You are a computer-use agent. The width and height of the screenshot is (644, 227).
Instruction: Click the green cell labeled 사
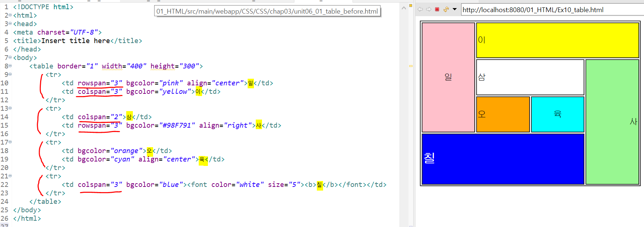point(612,122)
